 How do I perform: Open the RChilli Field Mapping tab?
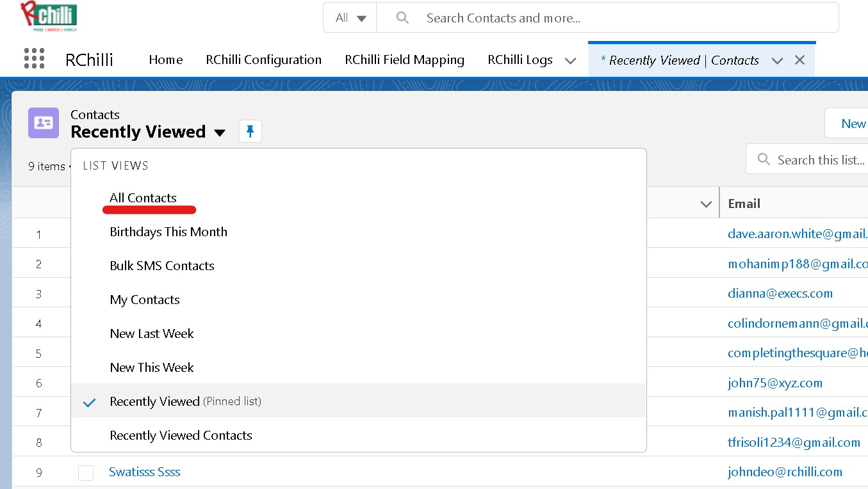(404, 60)
